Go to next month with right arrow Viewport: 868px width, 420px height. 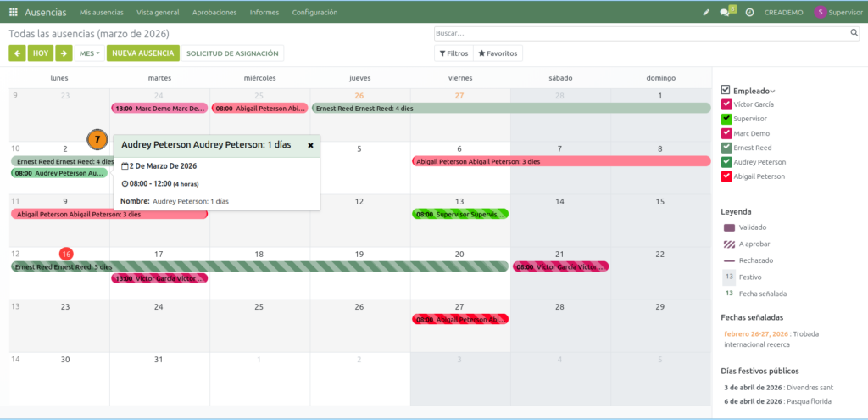64,53
